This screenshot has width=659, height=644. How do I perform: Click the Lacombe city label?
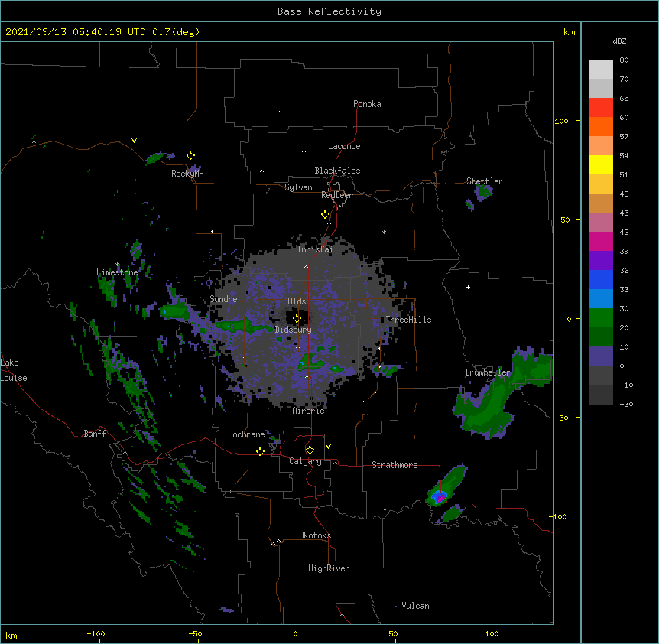coord(344,146)
